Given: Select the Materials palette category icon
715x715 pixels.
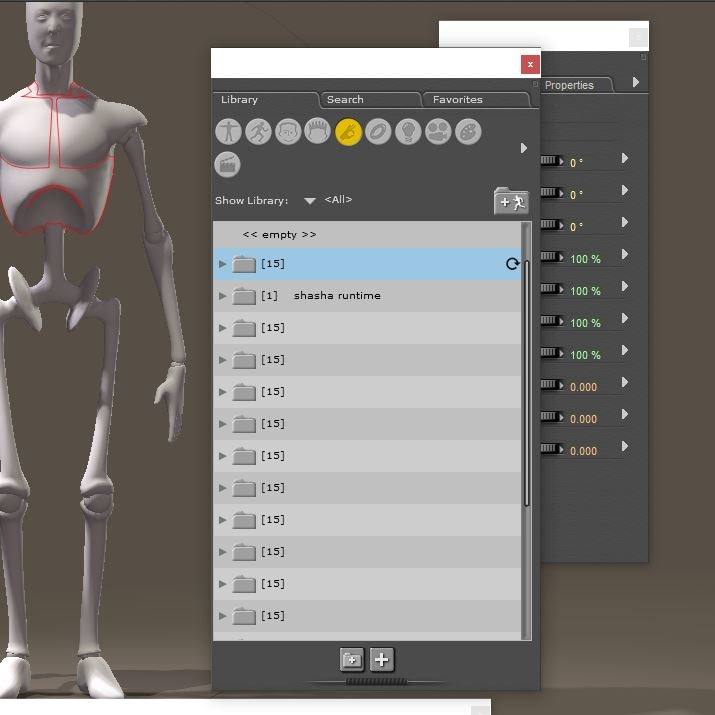Looking at the screenshot, I should coord(468,131).
